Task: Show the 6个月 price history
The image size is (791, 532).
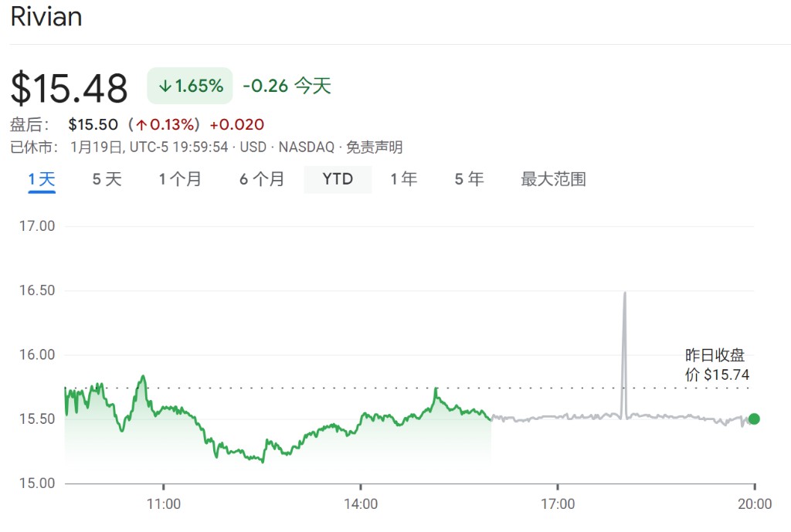Action: pos(262,179)
